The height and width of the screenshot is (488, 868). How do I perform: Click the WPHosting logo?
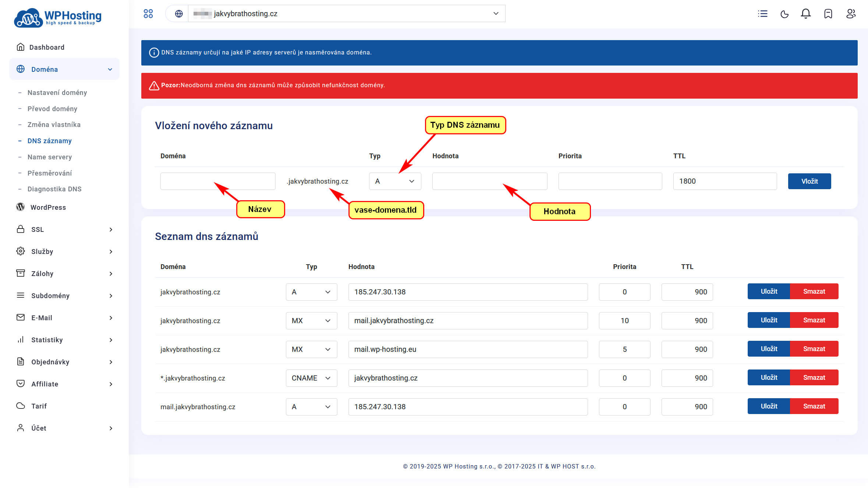[58, 17]
